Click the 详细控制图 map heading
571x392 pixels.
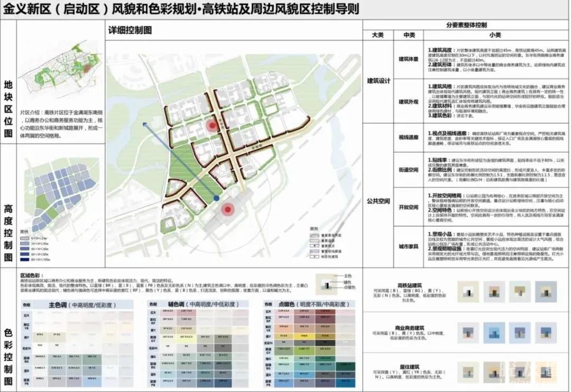[x=130, y=31]
